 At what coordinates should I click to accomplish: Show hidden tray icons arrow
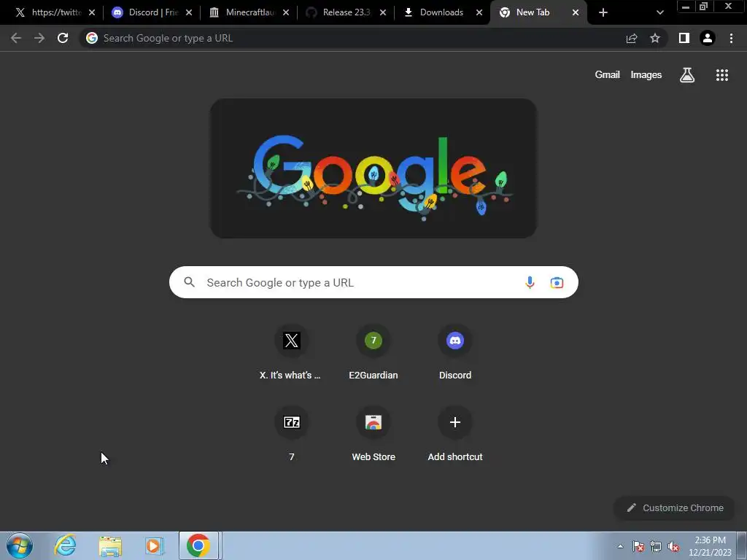[620, 546]
